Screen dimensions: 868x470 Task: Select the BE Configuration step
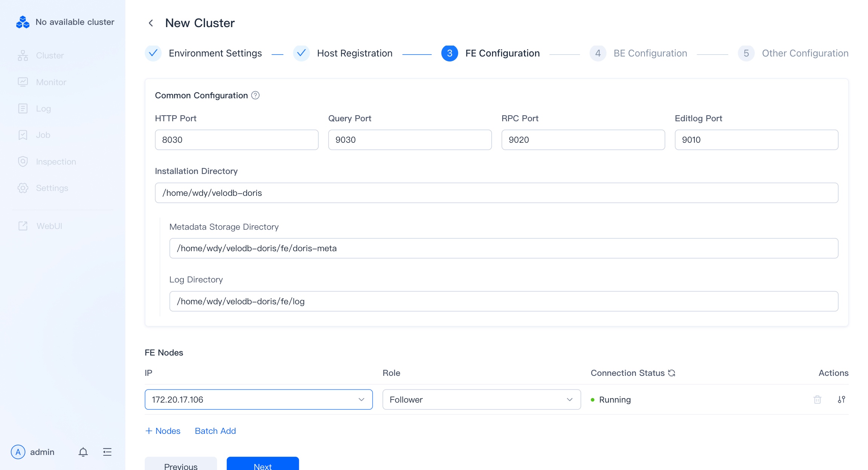click(x=650, y=53)
